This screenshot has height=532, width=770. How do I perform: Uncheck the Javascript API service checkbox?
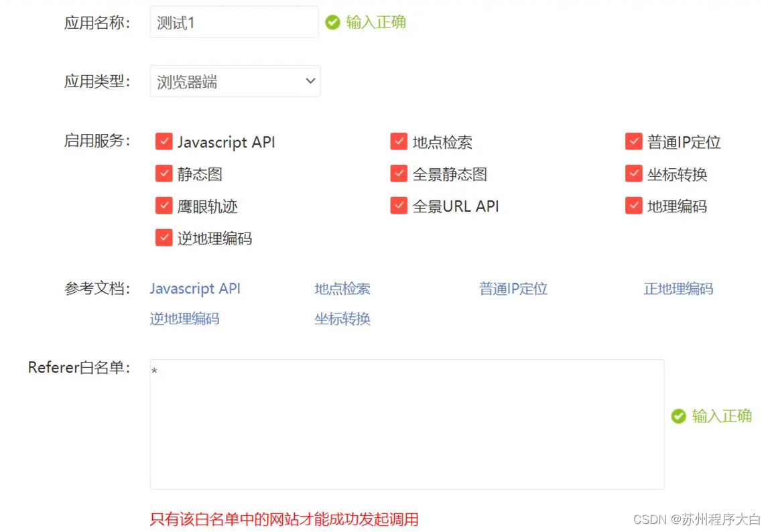click(x=164, y=141)
